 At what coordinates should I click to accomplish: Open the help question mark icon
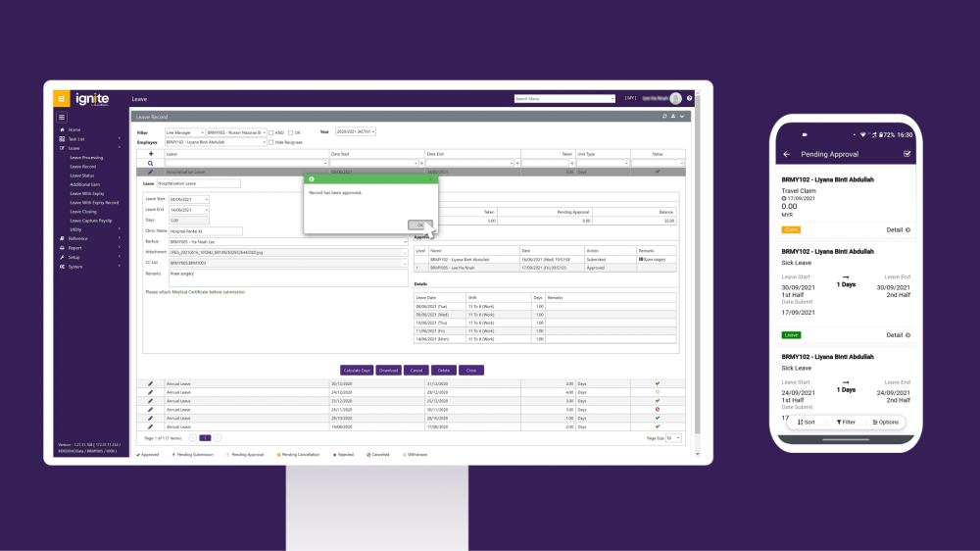(690, 99)
